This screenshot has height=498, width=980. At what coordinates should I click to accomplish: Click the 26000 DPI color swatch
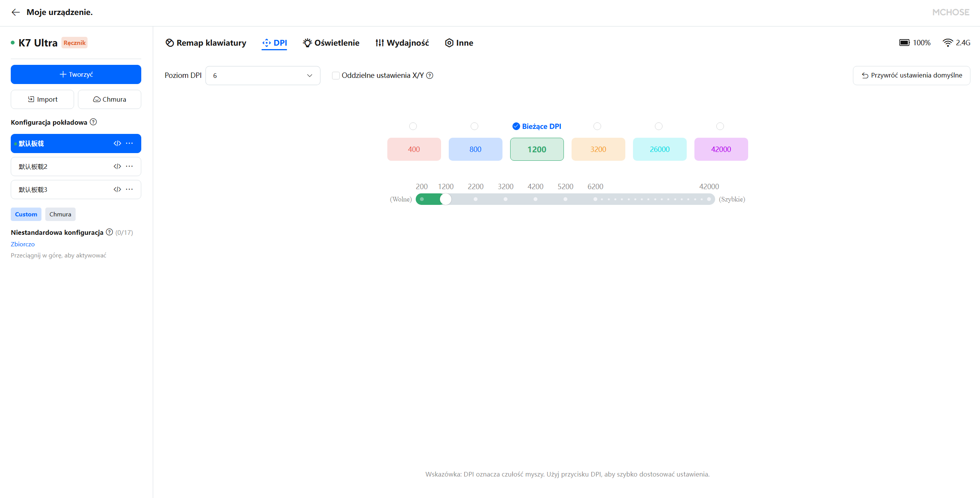pyautogui.click(x=659, y=149)
